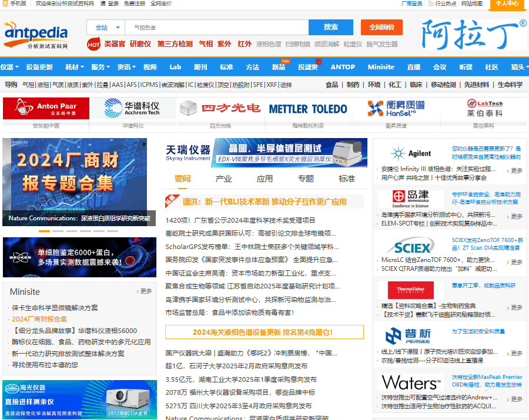Viewport: 529px width, 420px height.
Task: Click the 行业热点 RSS icon link
Action: pyautogui.click(x=442, y=4)
